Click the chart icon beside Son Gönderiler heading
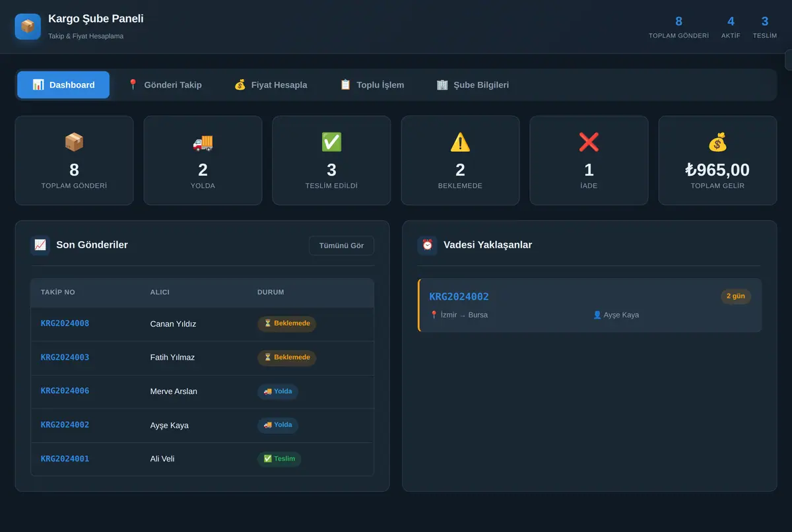The width and height of the screenshot is (792, 532). [x=40, y=245]
